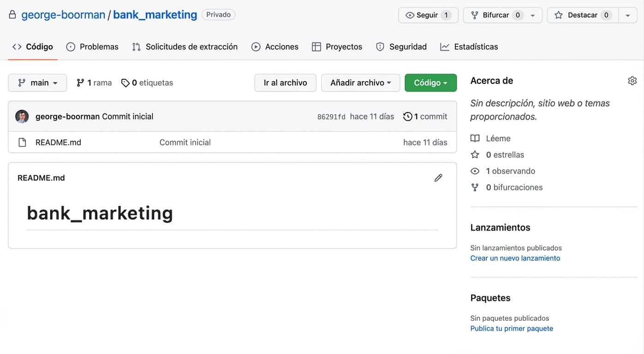
Task: Open commit hash 86291fd
Action: coord(331,117)
